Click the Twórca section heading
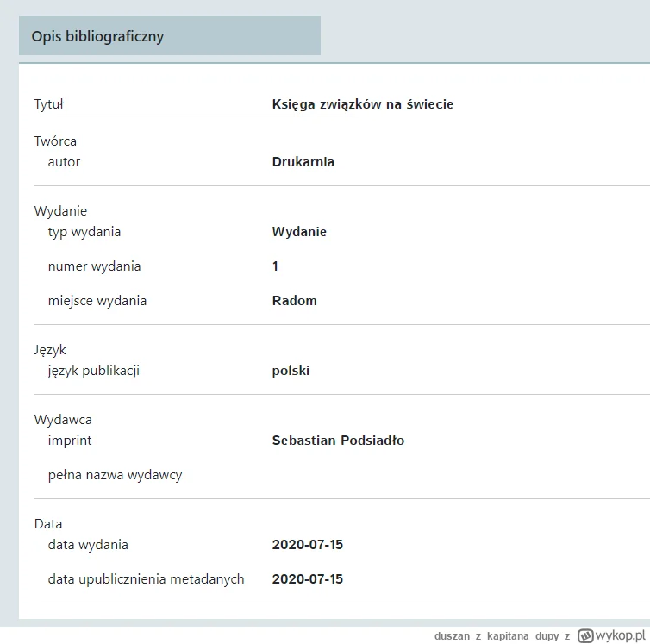Image resolution: width=650 pixels, height=644 pixels. click(x=55, y=141)
